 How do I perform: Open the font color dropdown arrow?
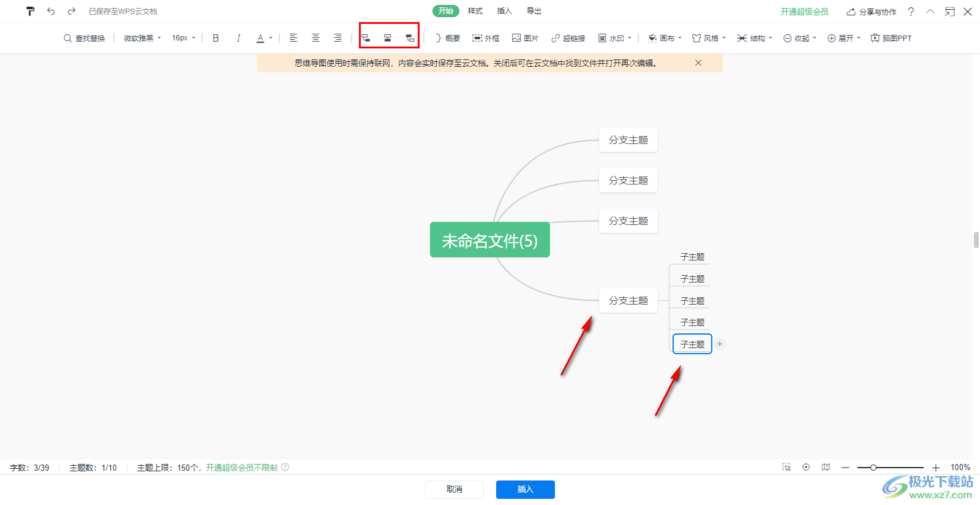(x=271, y=38)
